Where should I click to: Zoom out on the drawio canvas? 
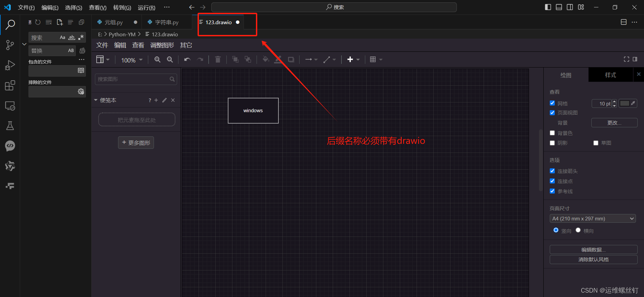tap(170, 59)
